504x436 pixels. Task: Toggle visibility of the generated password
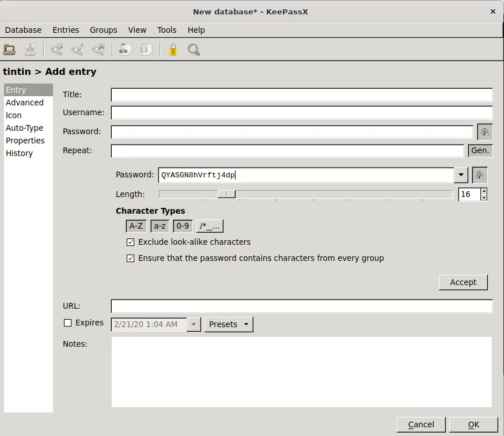pyautogui.click(x=480, y=175)
